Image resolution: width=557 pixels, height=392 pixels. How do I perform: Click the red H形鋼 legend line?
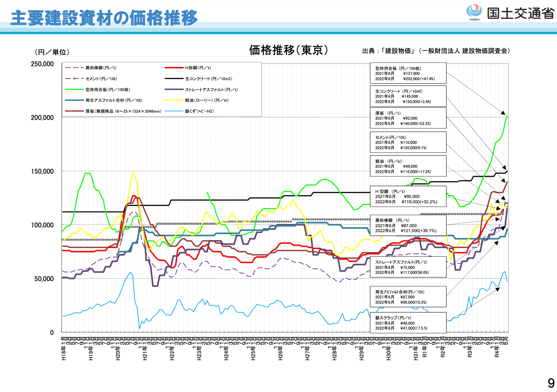pyautogui.click(x=174, y=68)
